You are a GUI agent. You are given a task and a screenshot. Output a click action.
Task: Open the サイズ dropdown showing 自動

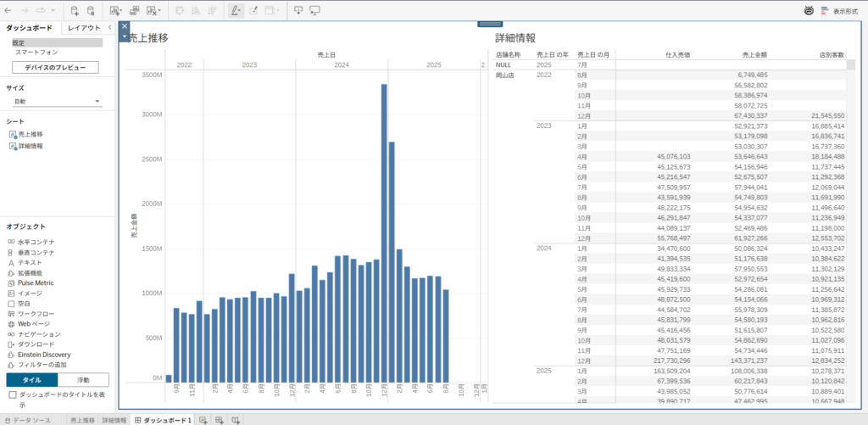click(x=58, y=102)
